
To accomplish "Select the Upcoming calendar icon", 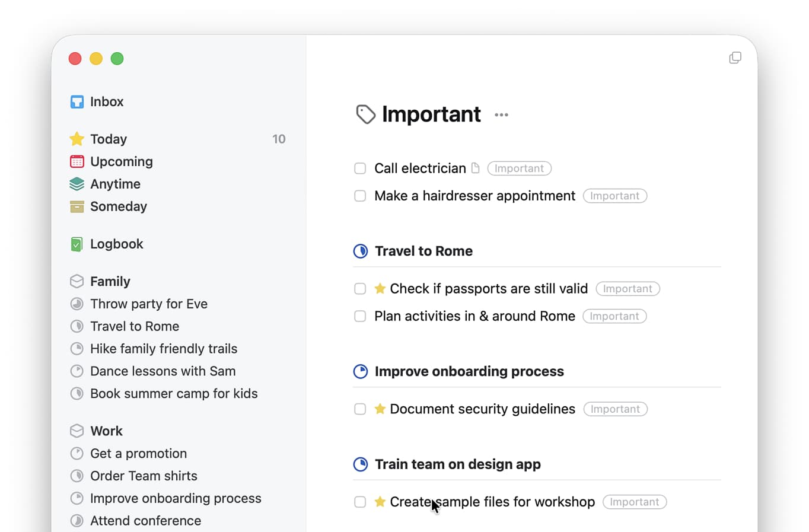I will (77, 161).
